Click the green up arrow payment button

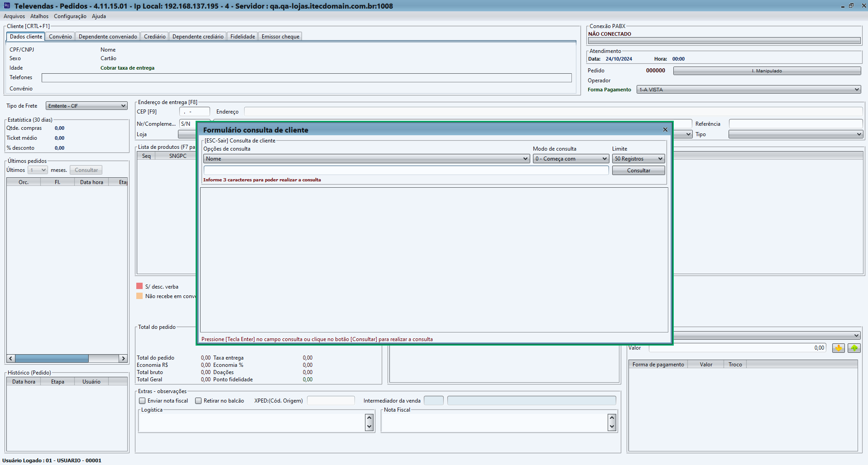click(854, 348)
